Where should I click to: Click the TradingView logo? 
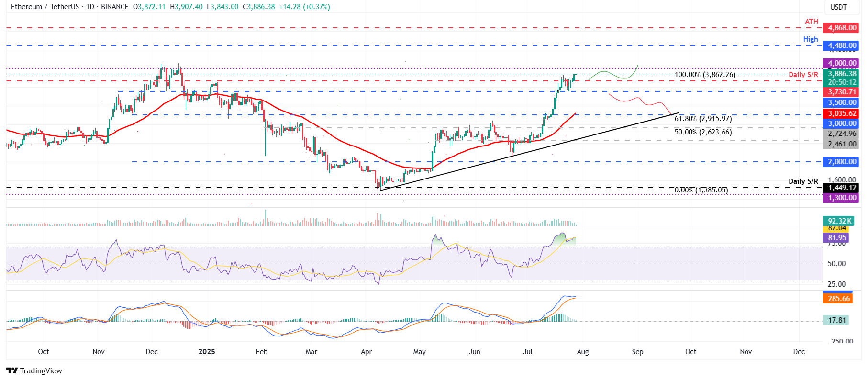[34, 370]
